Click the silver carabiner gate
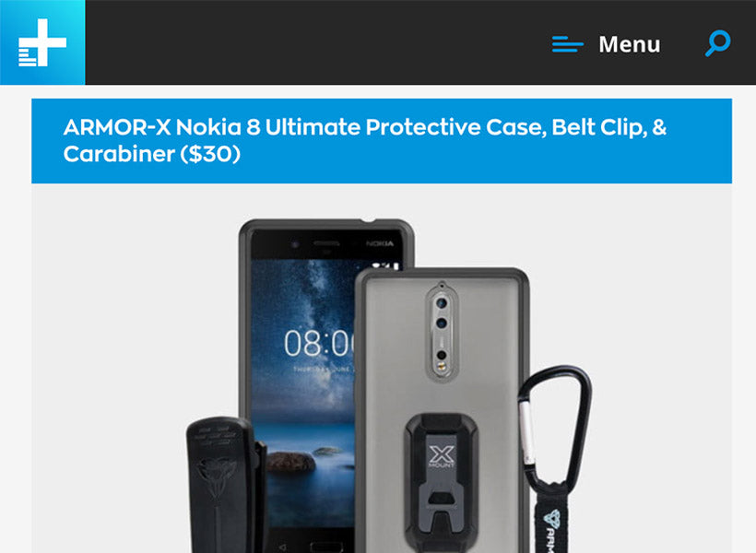 526,431
